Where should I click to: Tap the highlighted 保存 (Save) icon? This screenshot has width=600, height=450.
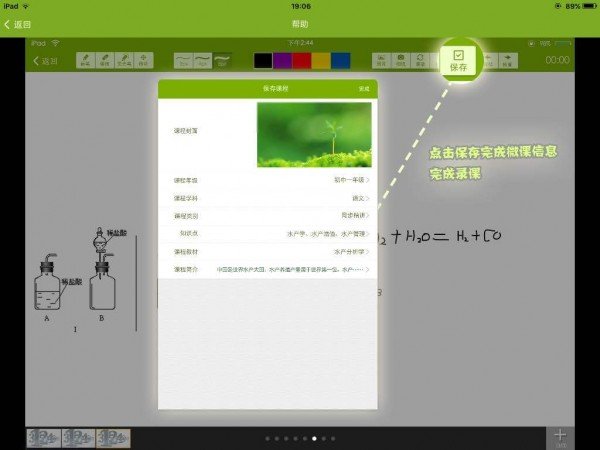point(459,61)
